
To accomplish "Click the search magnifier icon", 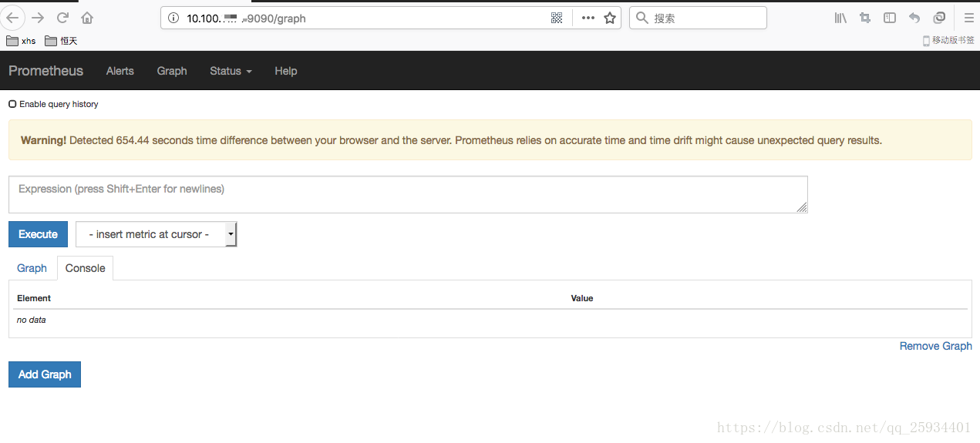I will [x=642, y=18].
